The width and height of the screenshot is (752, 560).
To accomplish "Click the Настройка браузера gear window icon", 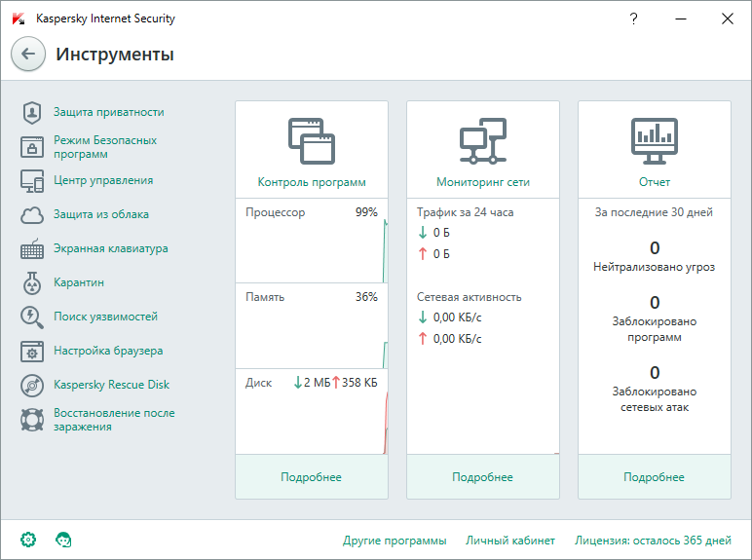I will [x=32, y=351].
